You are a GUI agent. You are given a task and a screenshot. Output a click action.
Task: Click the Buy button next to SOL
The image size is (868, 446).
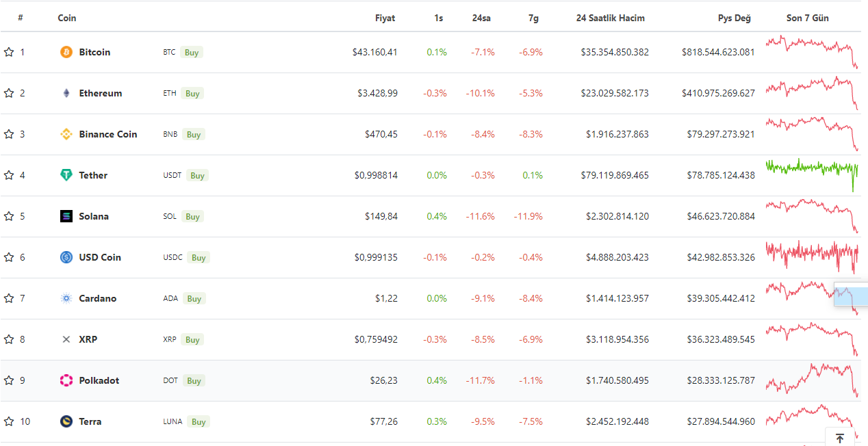click(192, 216)
